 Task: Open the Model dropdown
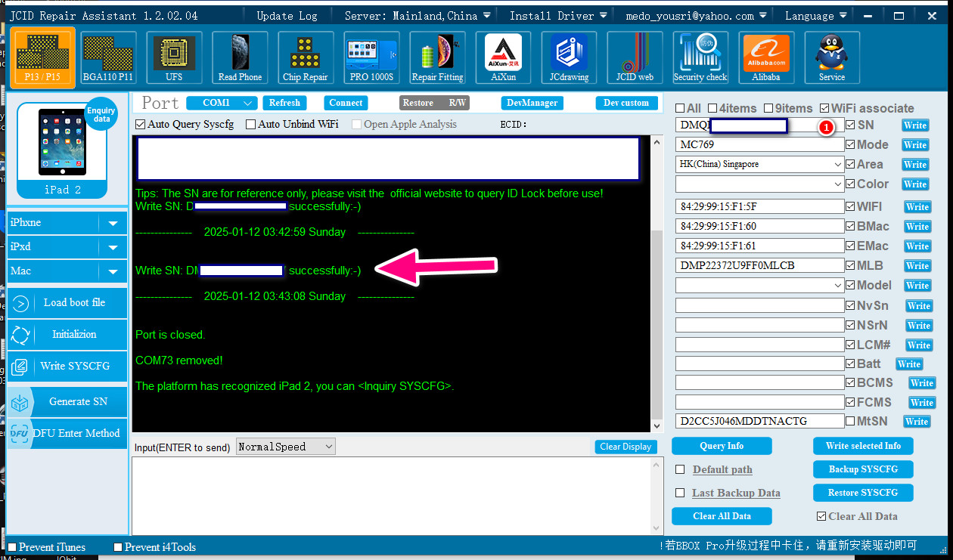point(759,286)
